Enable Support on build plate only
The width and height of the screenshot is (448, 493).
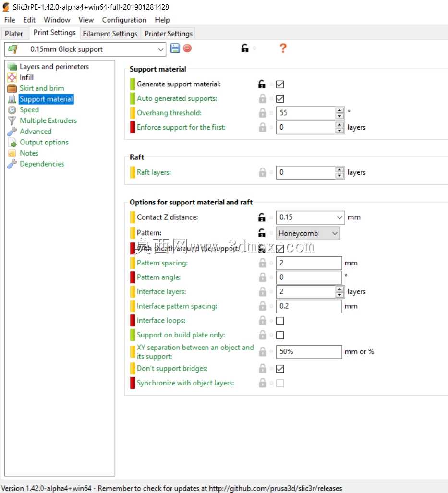click(279, 335)
